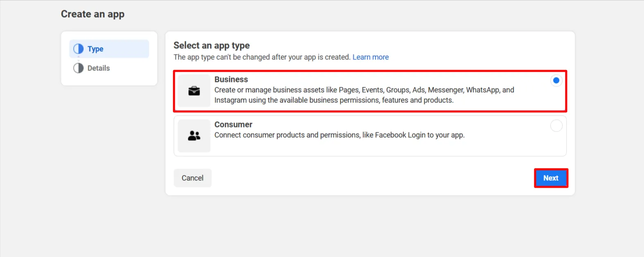Click the Next button
644x257 pixels.
pyautogui.click(x=551, y=178)
